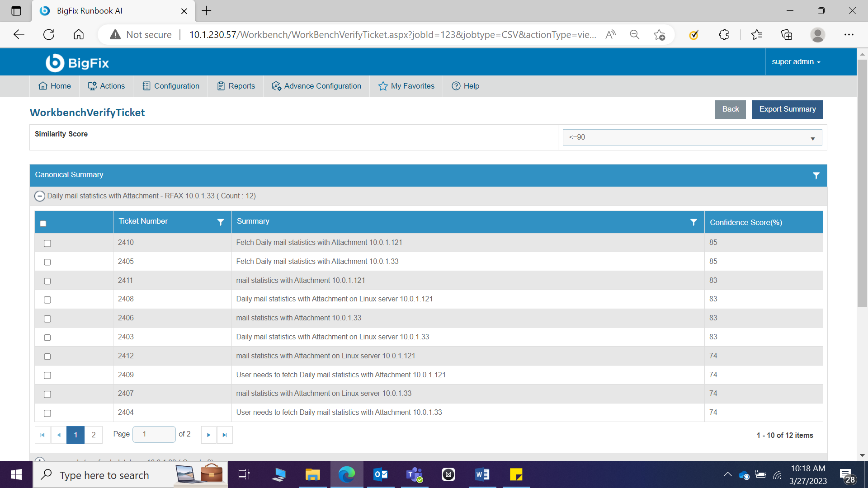Collapse the Daily mail statistics group
The height and width of the screenshot is (488, 868).
(x=40, y=196)
